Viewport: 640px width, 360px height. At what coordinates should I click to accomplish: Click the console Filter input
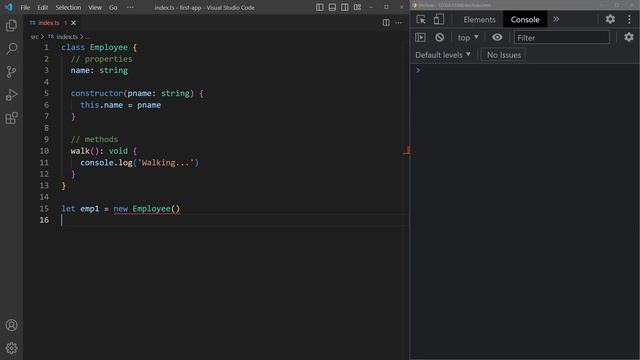tap(562, 38)
